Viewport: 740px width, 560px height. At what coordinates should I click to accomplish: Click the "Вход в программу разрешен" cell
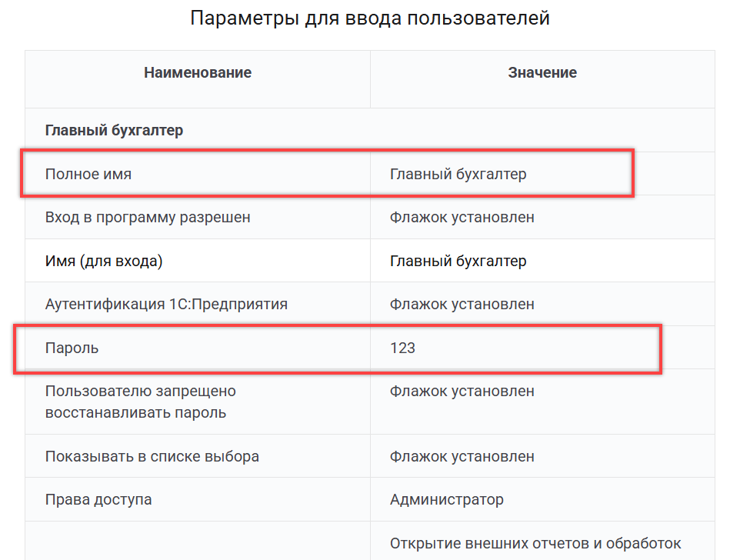148,218
